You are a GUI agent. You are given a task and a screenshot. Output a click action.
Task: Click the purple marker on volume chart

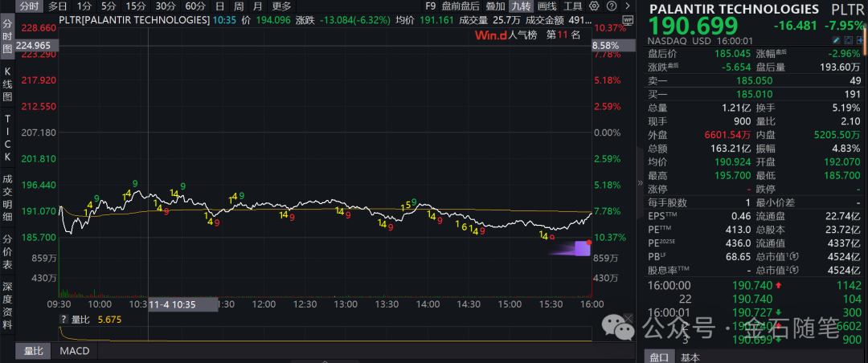pyautogui.click(x=582, y=249)
